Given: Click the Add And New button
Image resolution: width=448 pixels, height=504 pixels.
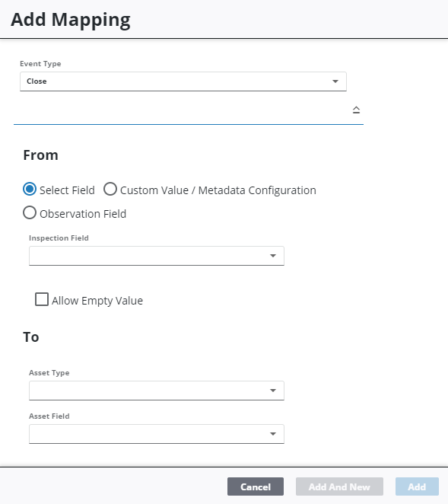Looking at the screenshot, I should coord(339,486).
